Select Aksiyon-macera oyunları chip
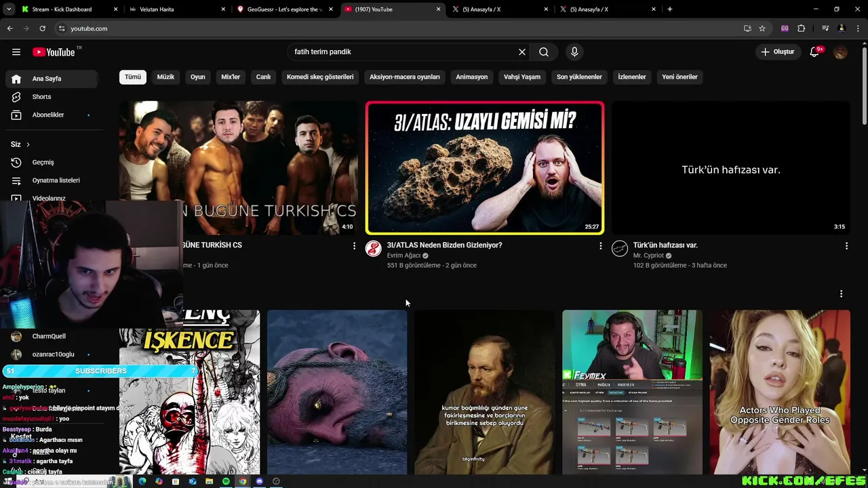 [405, 77]
